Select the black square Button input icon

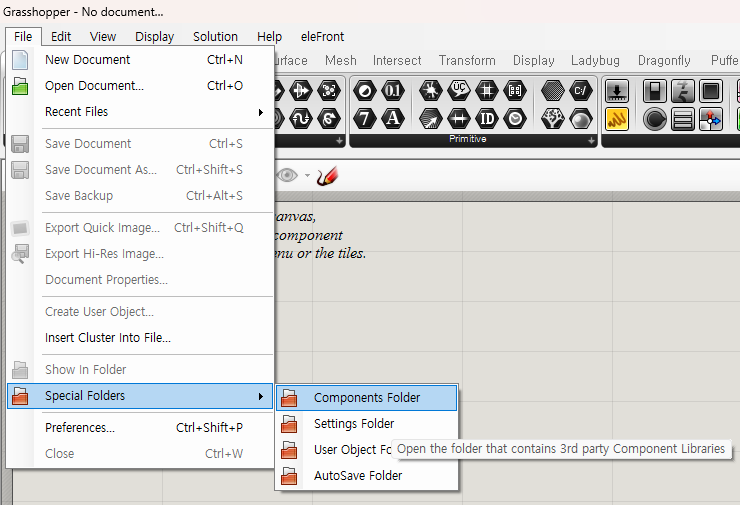tap(711, 91)
